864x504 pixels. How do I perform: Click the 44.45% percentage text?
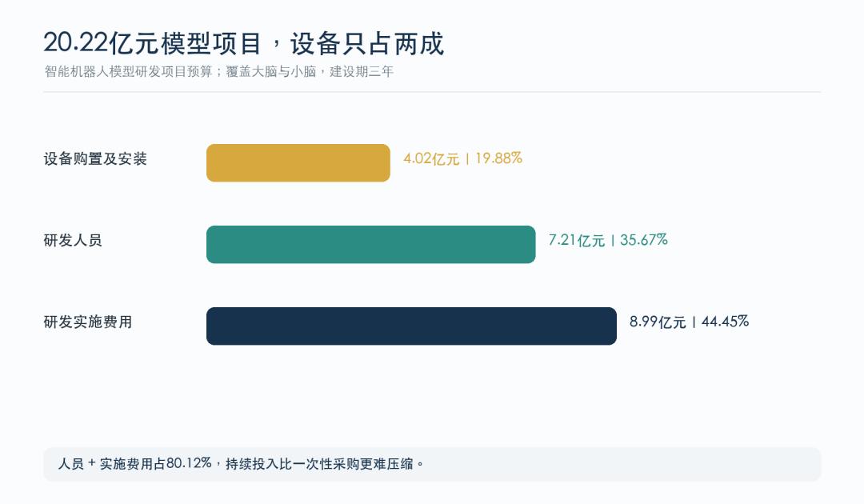click(x=725, y=322)
